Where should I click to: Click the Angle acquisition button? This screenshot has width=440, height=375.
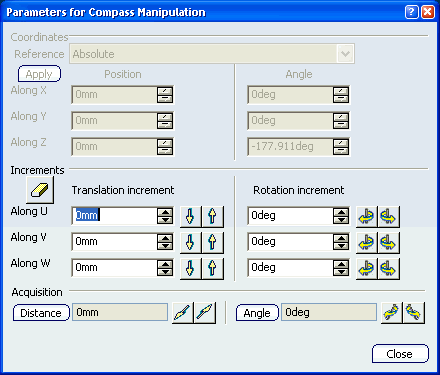(x=257, y=313)
